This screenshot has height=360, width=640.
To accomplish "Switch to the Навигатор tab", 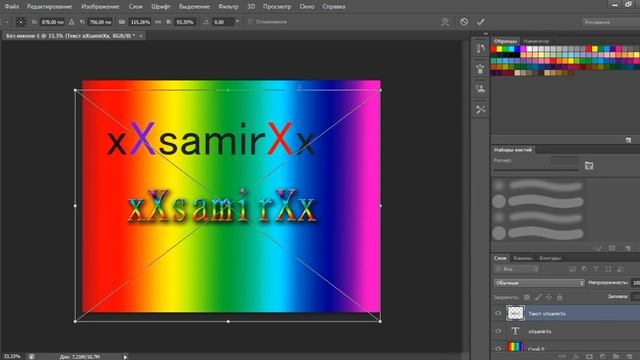I will click(x=536, y=41).
